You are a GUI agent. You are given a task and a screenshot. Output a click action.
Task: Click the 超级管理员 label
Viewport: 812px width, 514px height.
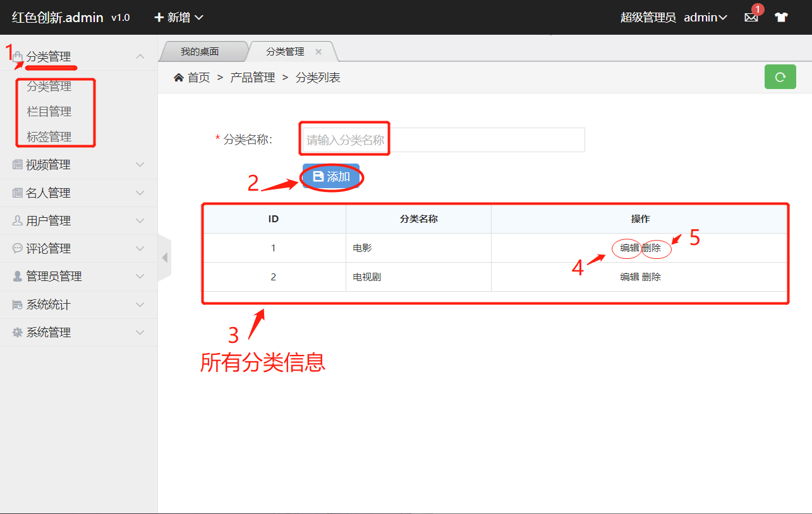[x=648, y=18]
